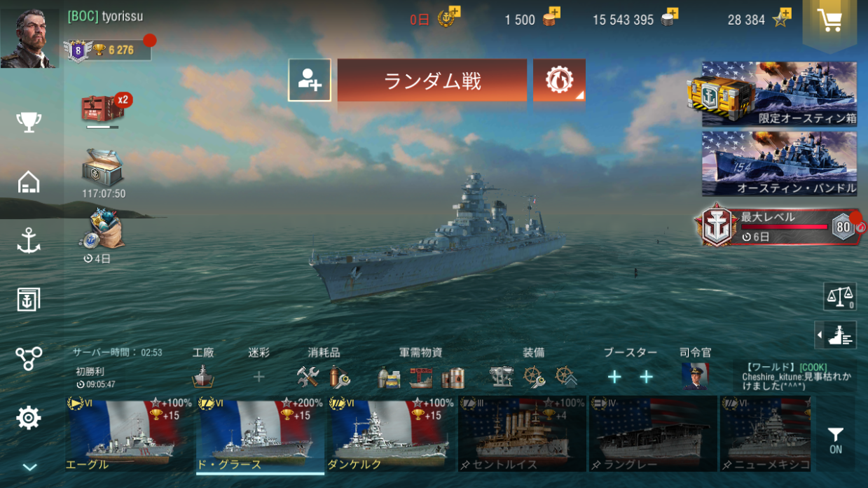Expand the side ship panel arrow
This screenshot has height=488, width=868.
835,335
